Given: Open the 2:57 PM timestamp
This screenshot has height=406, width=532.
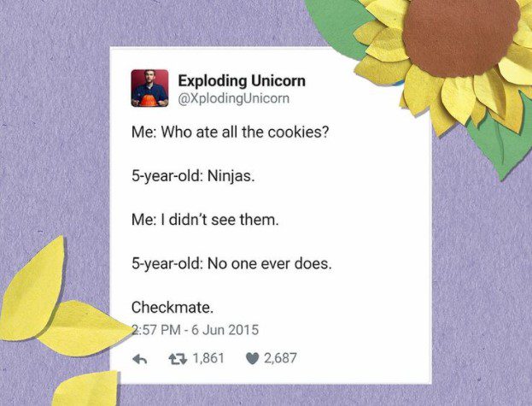Looking at the screenshot, I should tap(156, 330).
